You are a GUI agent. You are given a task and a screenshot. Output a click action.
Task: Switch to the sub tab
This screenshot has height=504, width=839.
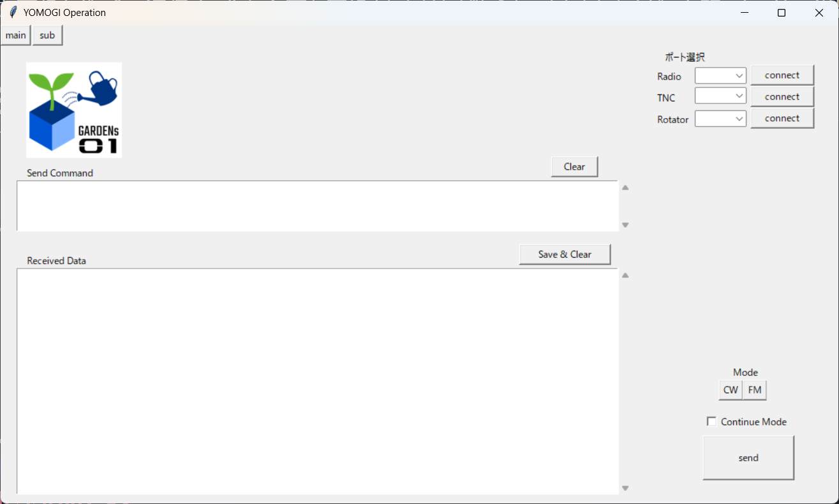[x=47, y=36]
